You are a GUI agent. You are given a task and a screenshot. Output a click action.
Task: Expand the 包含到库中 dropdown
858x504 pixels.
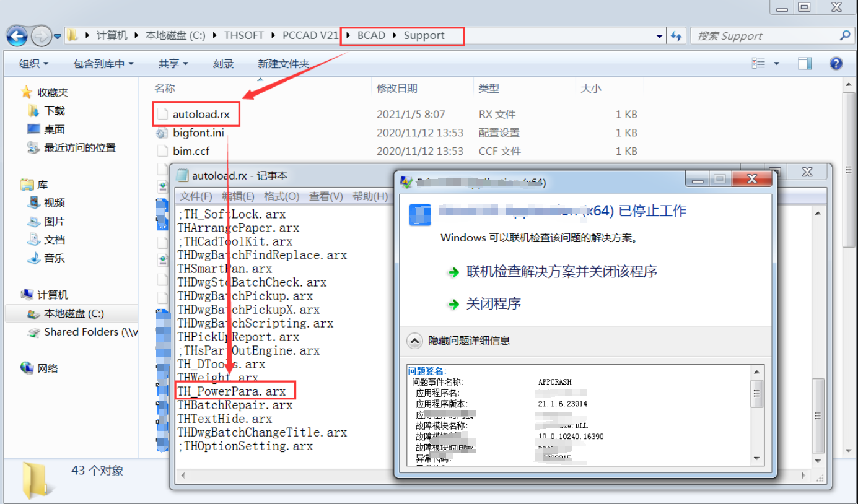tap(103, 64)
